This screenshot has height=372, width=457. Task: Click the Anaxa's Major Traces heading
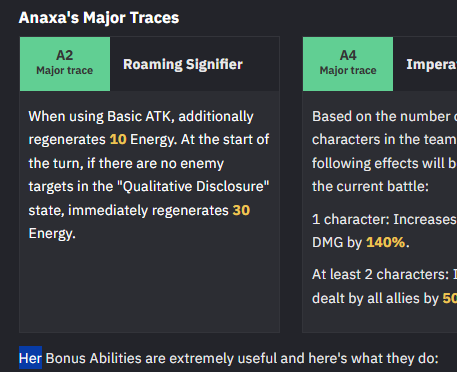99,18
